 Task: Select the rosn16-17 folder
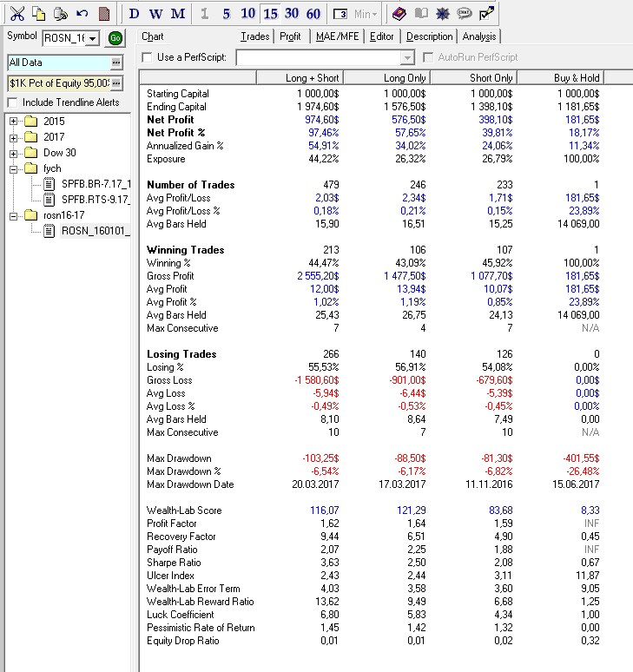point(64,215)
